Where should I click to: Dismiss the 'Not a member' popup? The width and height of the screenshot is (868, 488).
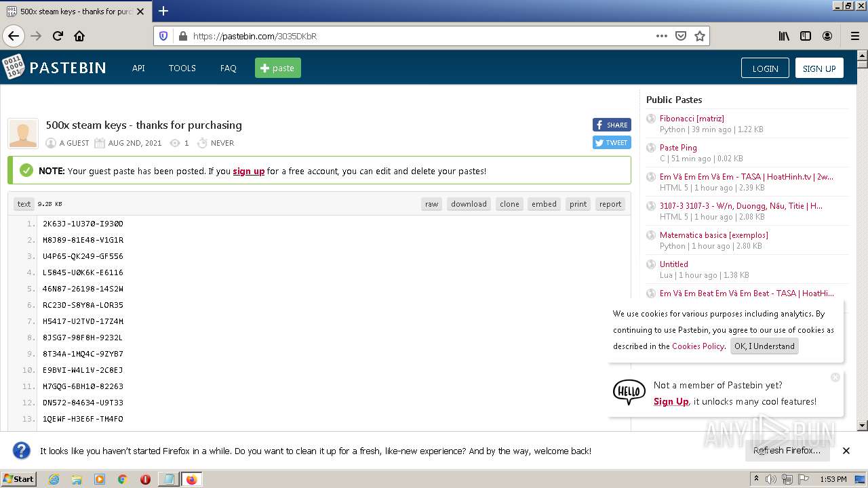pyautogui.click(x=835, y=377)
